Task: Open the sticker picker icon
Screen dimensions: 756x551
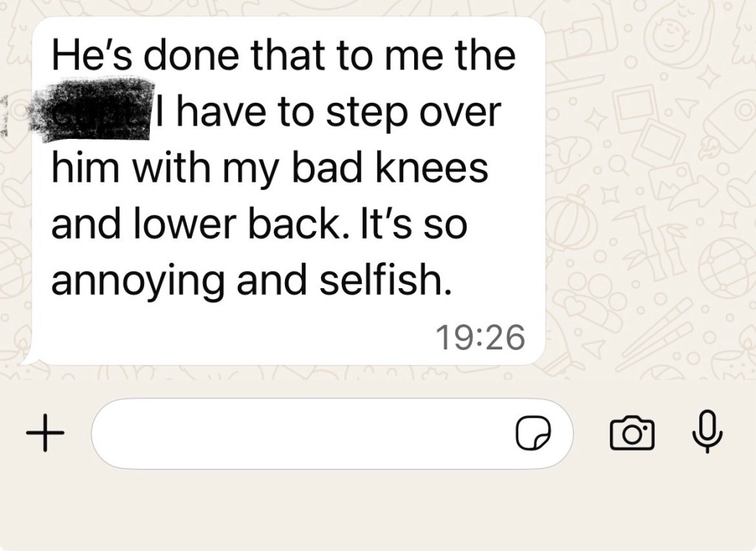Action: click(533, 433)
